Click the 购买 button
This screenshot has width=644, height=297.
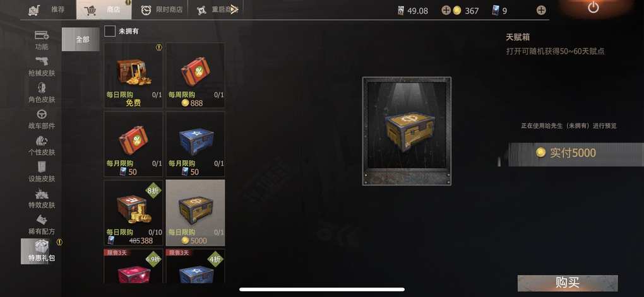click(x=568, y=282)
